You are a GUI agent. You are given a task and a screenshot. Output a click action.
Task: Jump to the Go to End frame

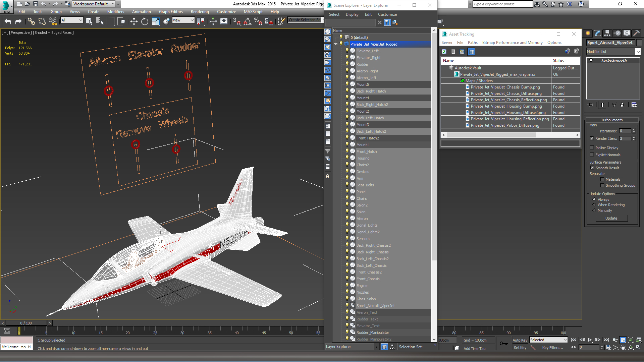pos(606,340)
